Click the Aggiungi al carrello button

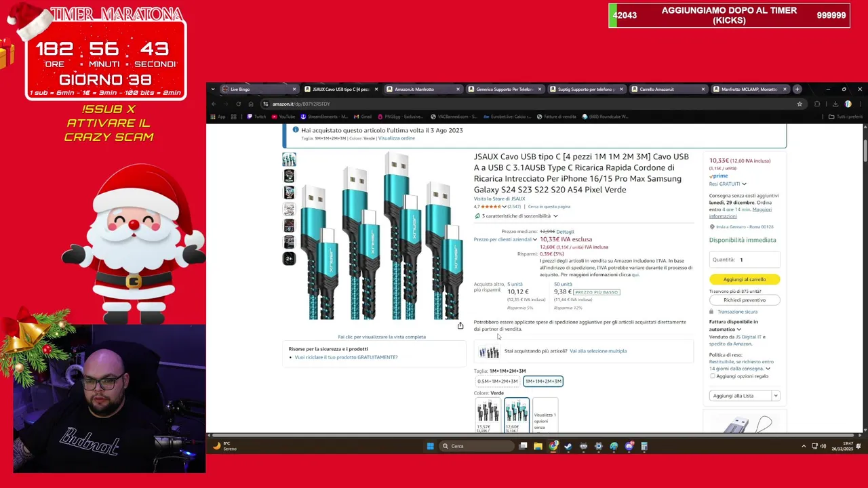click(745, 279)
